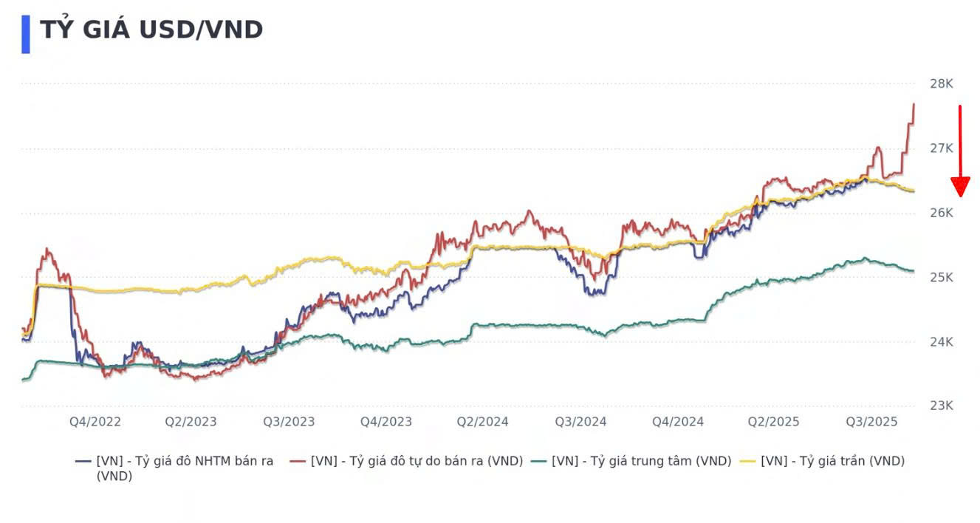Select the Q3/2025 x-axis label
The width and height of the screenshot is (980, 523).
(x=871, y=422)
